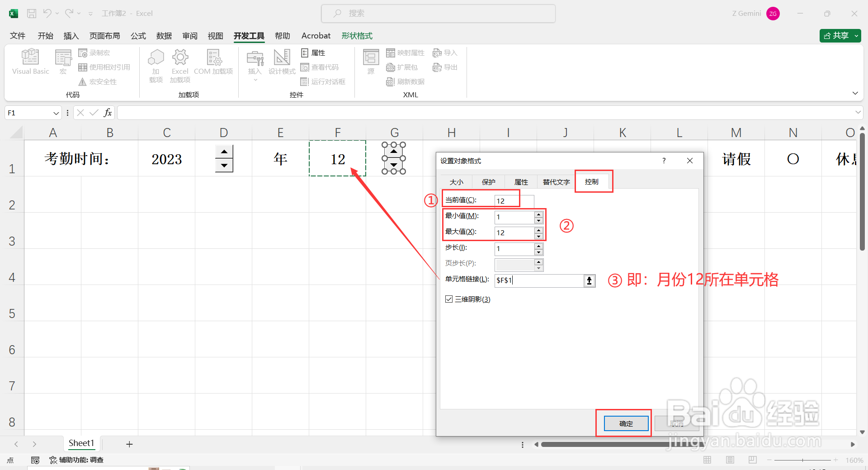868x470 pixels.
Task: Toggle the 3-D shading (三维阴影) checkbox
Action: 449,299
